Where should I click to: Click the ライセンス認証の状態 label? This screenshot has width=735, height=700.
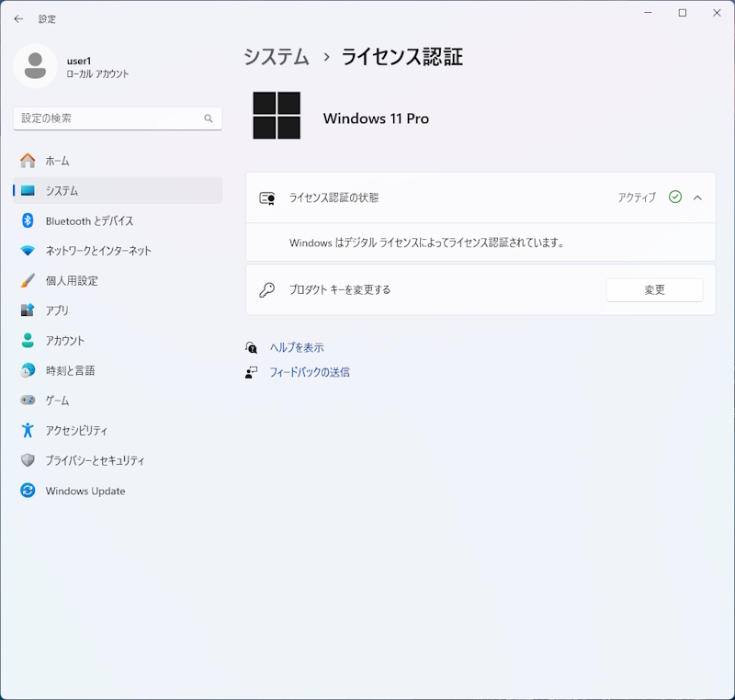[x=334, y=198]
